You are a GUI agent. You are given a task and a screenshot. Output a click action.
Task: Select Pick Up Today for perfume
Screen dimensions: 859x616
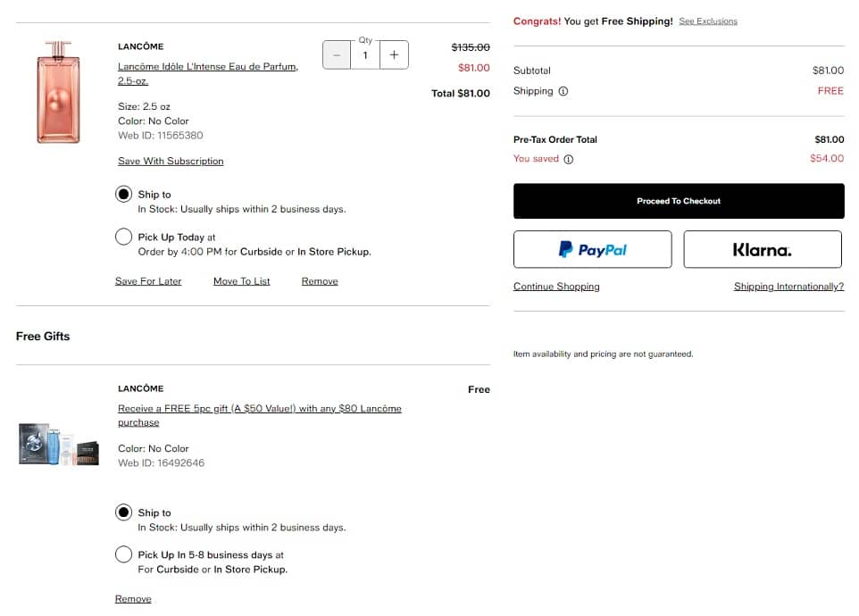click(x=124, y=237)
